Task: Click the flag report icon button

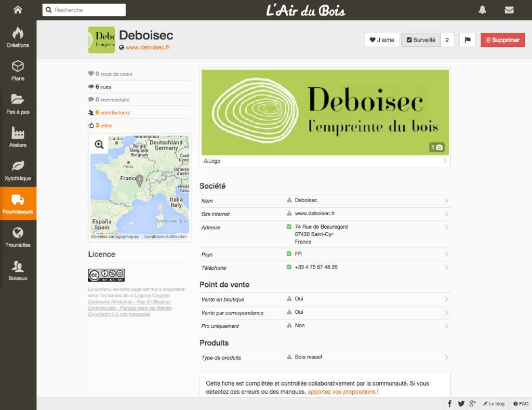Action: coord(468,39)
